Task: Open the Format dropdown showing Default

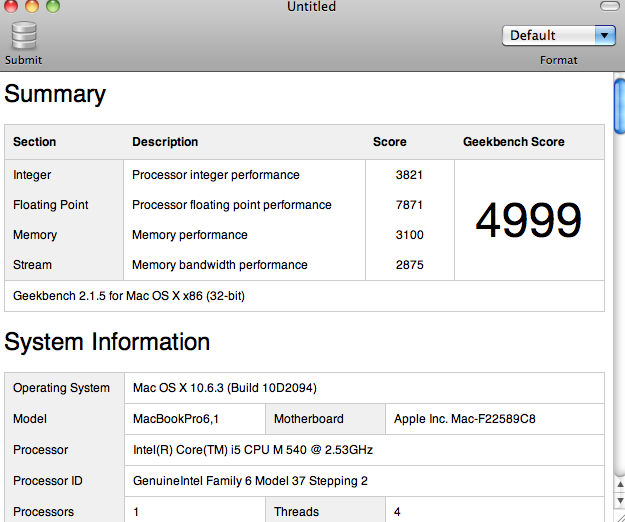Action: point(558,35)
